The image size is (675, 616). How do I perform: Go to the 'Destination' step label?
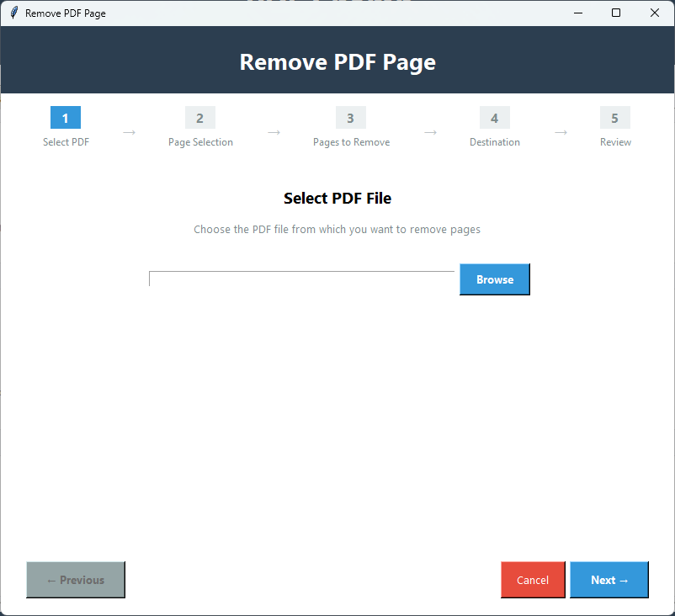coord(494,141)
